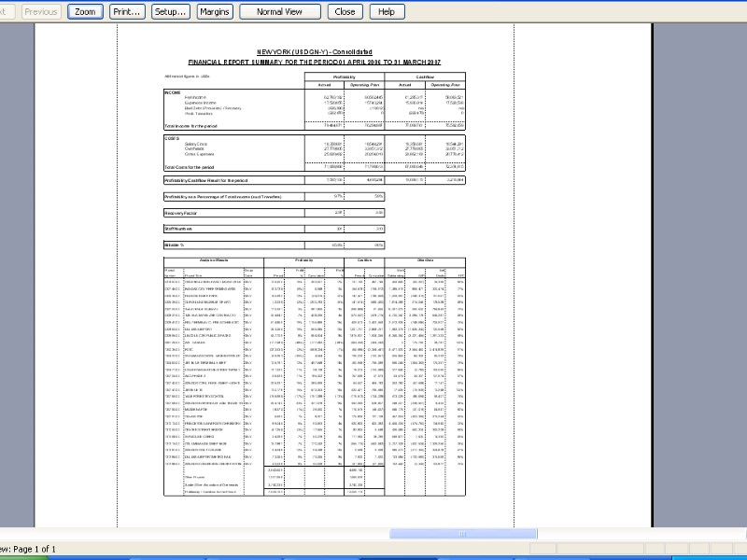
Task: Click the 'Salary Costs' line item
Action: pyautogui.click(x=196, y=144)
